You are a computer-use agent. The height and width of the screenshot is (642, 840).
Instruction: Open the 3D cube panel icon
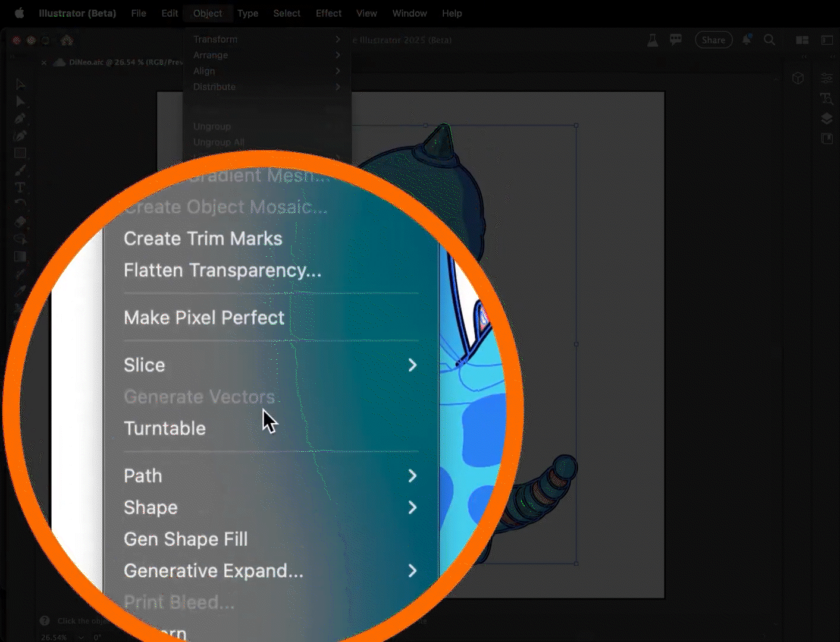click(798, 78)
